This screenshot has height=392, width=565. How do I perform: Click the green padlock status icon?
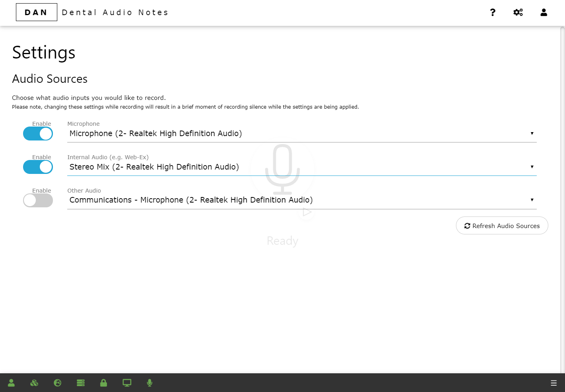tap(103, 383)
